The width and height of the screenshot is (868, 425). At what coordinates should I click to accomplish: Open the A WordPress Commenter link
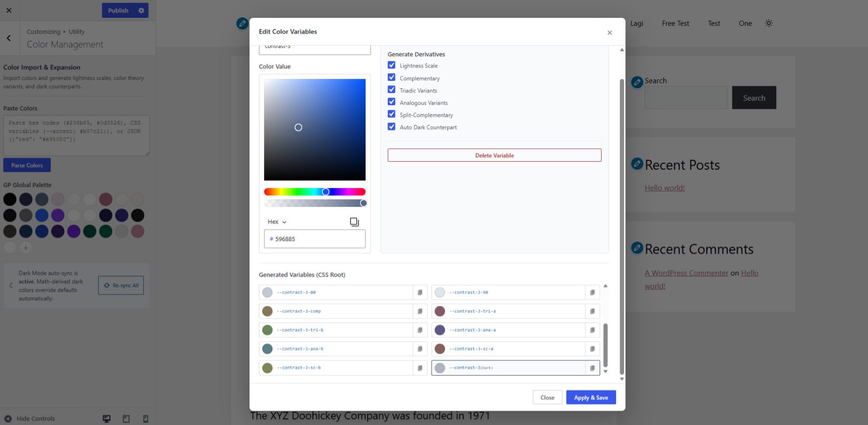pos(686,273)
